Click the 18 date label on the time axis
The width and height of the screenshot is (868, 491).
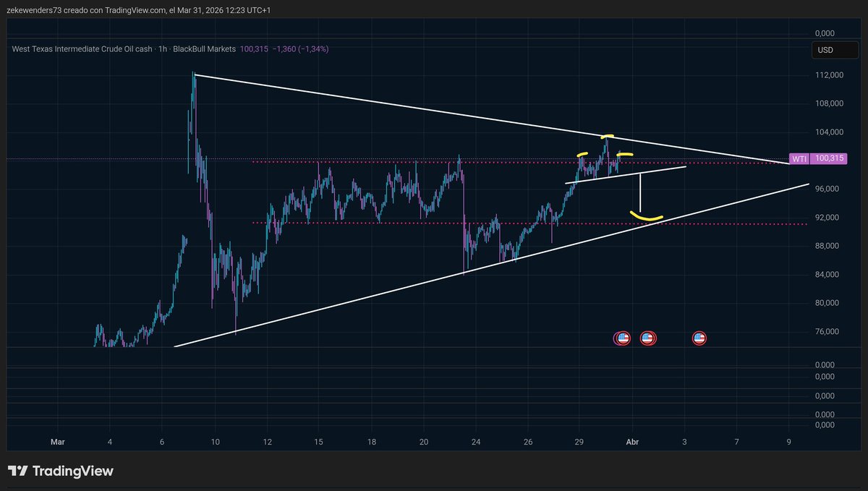(x=372, y=441)
